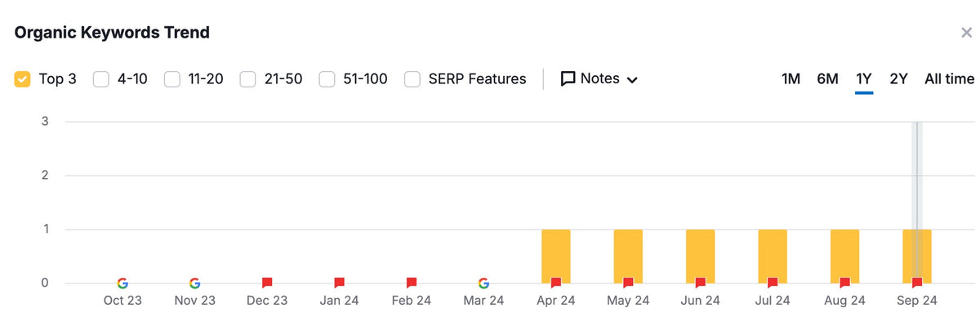
Task: Uncheck the Top 3 checkbox
Action: pyautogui.click(x=23, y=79)
